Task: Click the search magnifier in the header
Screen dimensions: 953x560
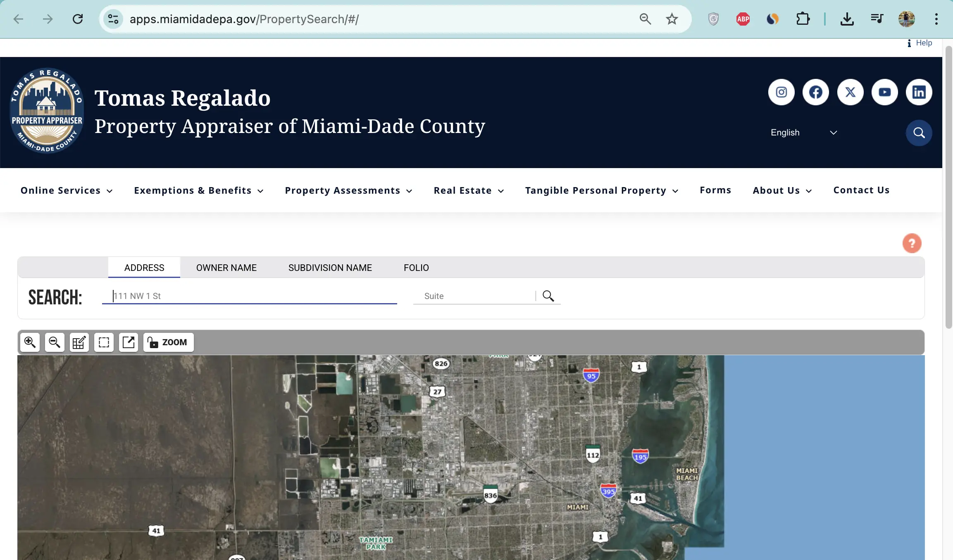Action: [x=918, y=133]
